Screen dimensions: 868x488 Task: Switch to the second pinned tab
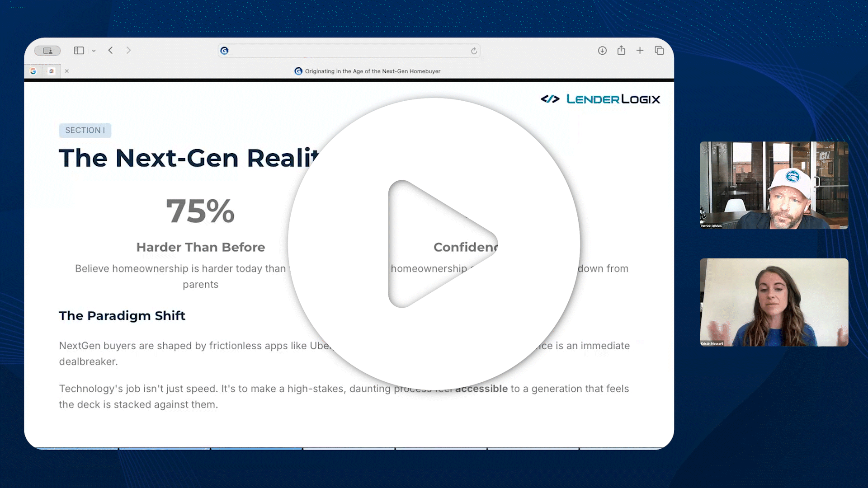[52, 71]
